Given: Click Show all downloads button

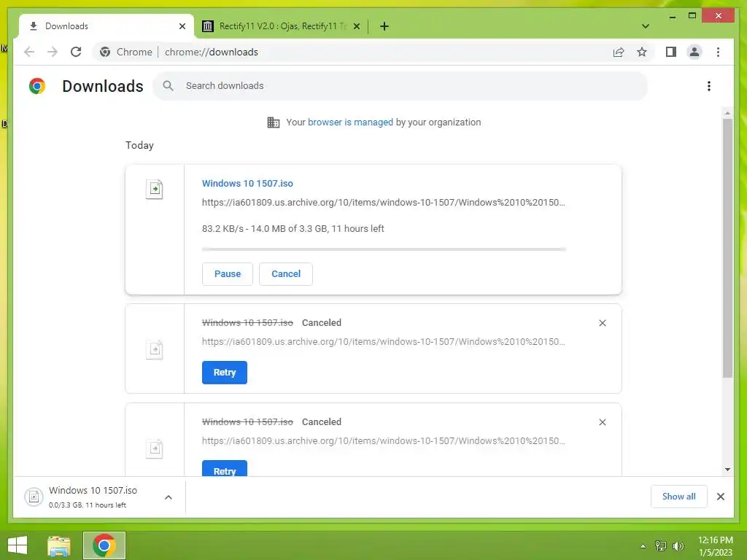Looking at the screenshot, I should [679, 497].
